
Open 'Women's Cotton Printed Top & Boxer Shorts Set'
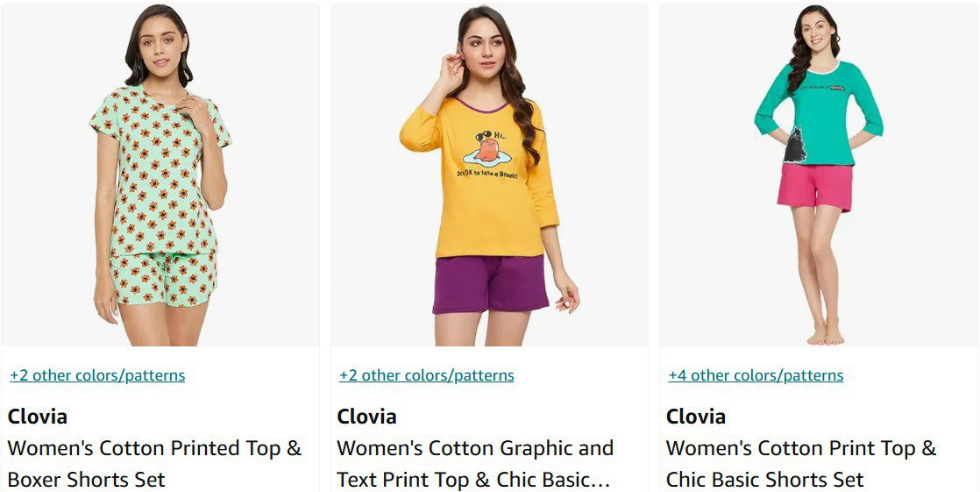pos(154,464)
